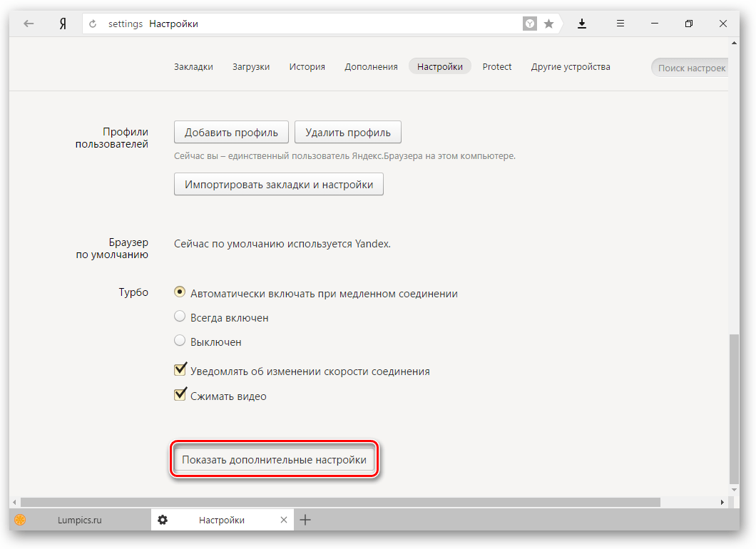Click the back arrow navigation icon
Viewport: 756px width, 549px height.
pyautogui.click(x=29, y=24)
